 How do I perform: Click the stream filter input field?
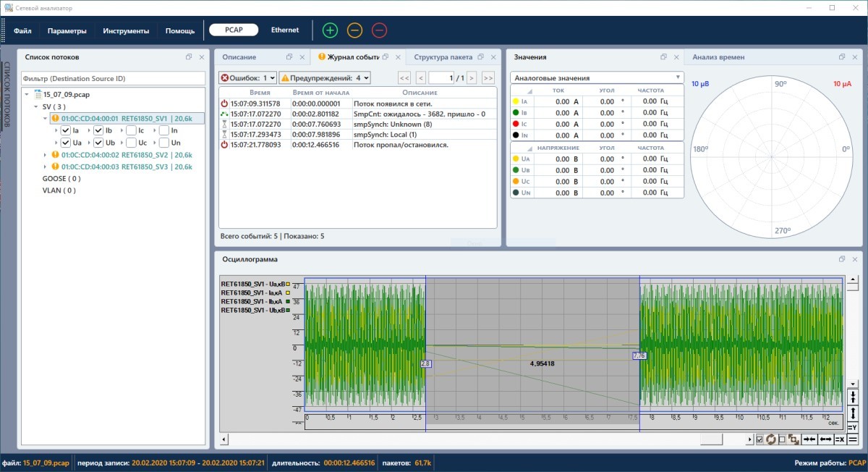pos(112,78)
